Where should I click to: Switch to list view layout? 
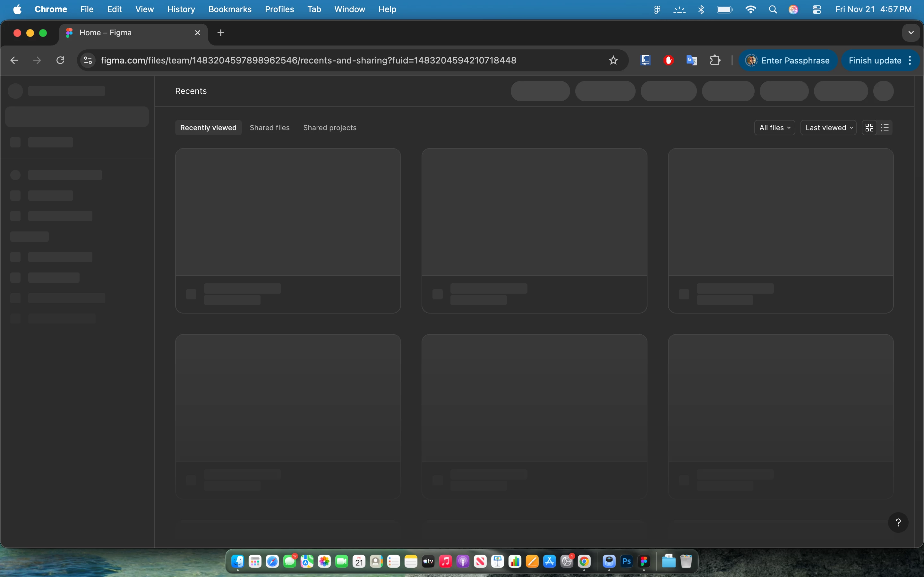[x=885, y=128]
